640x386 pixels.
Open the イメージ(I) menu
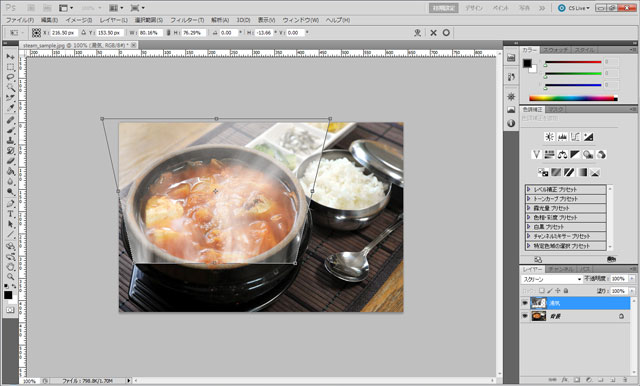coord(79,20)
